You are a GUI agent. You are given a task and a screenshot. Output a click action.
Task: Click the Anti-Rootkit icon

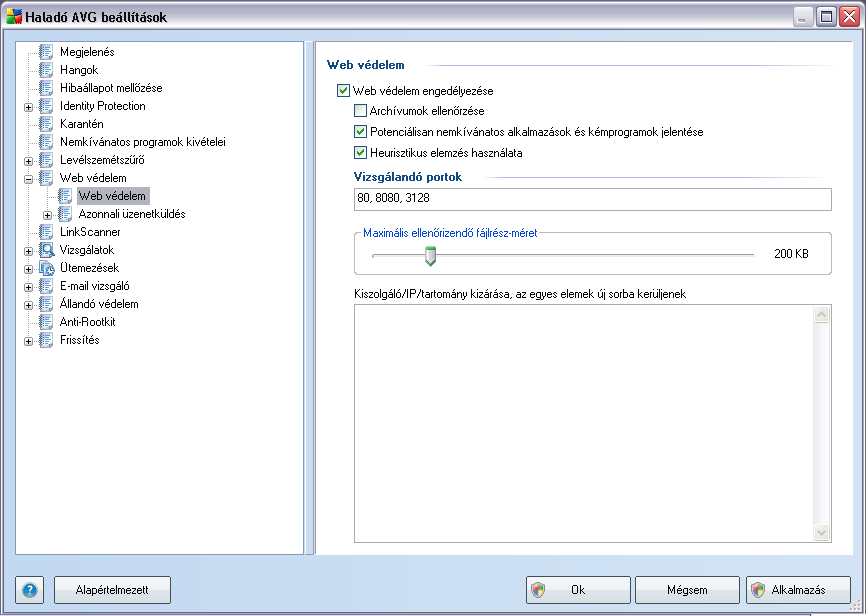(46, 322)
